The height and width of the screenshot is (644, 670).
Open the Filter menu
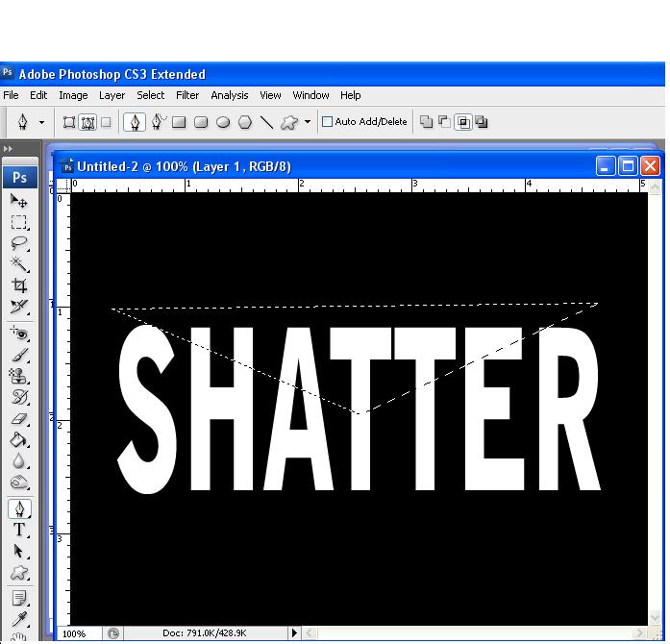click(187, 95)
